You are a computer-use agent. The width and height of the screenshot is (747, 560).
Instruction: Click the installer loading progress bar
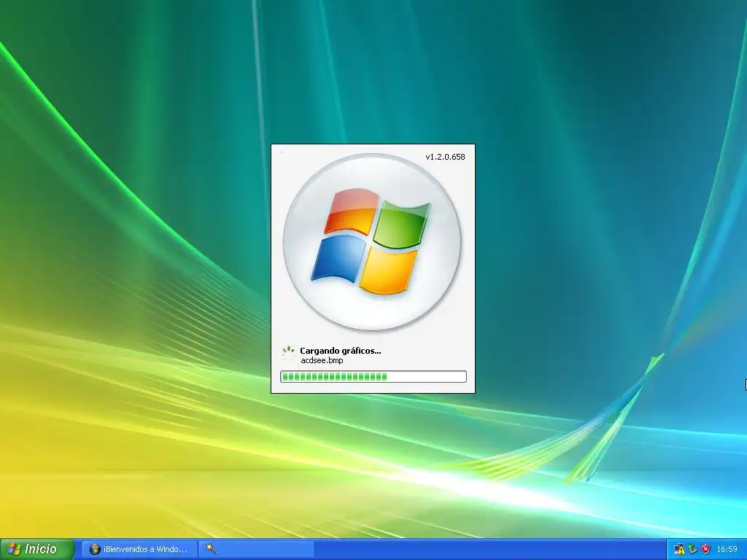[373, 377]
